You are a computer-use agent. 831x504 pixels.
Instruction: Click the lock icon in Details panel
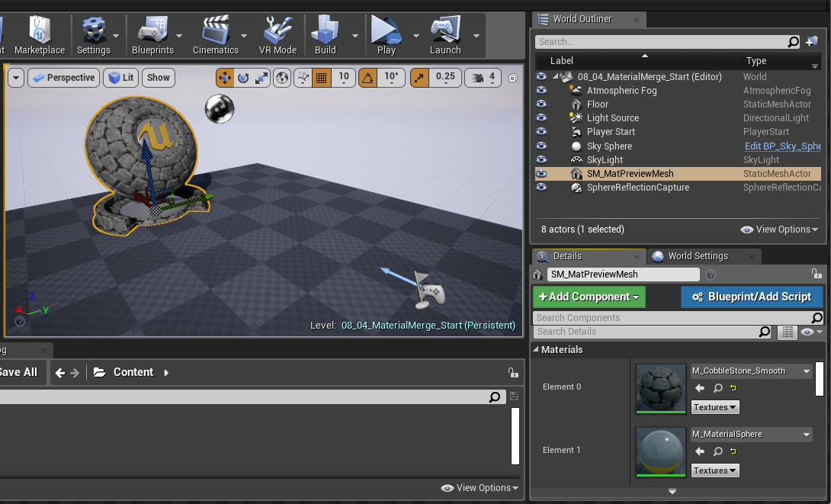pos(817,274)
